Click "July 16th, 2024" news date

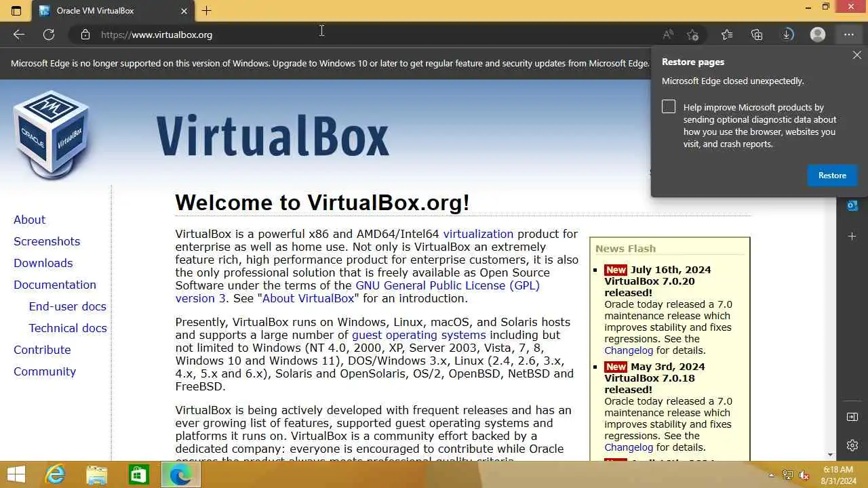(x=671, y=270)
